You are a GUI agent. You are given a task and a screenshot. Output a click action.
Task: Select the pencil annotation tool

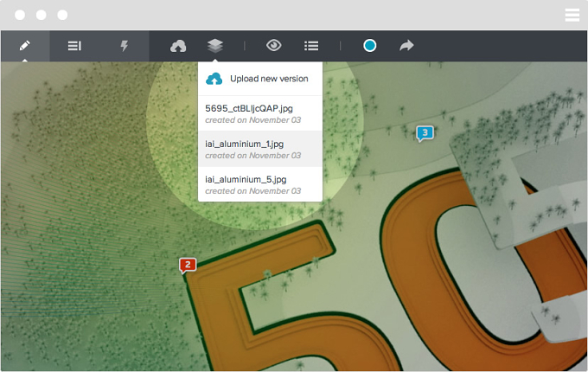point(25,46)
